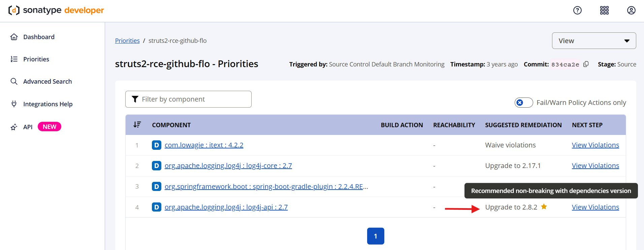
Task: Open Dashboard in the sidebar
Action: click(39, 37)
